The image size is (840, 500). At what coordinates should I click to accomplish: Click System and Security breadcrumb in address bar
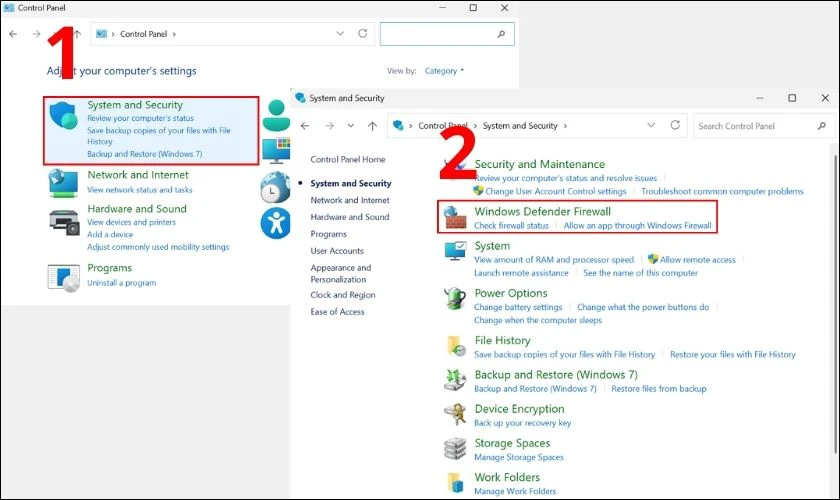(x=520, y=126)
